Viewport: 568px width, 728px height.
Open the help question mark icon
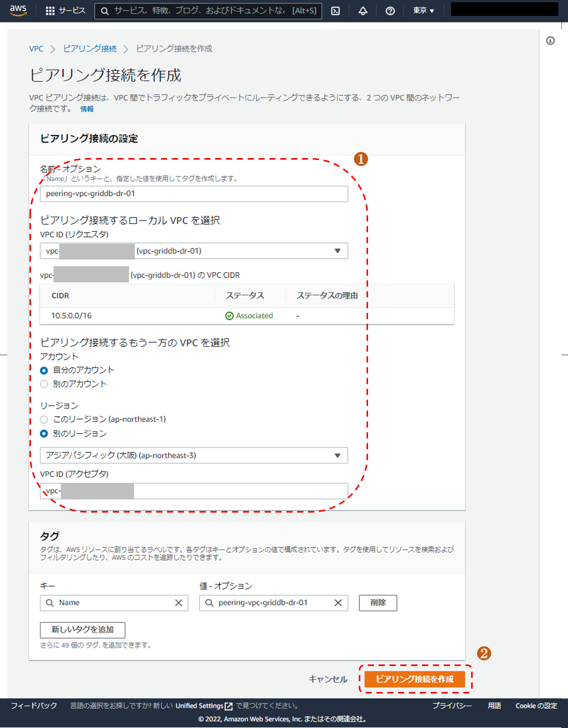coord(390,11)
